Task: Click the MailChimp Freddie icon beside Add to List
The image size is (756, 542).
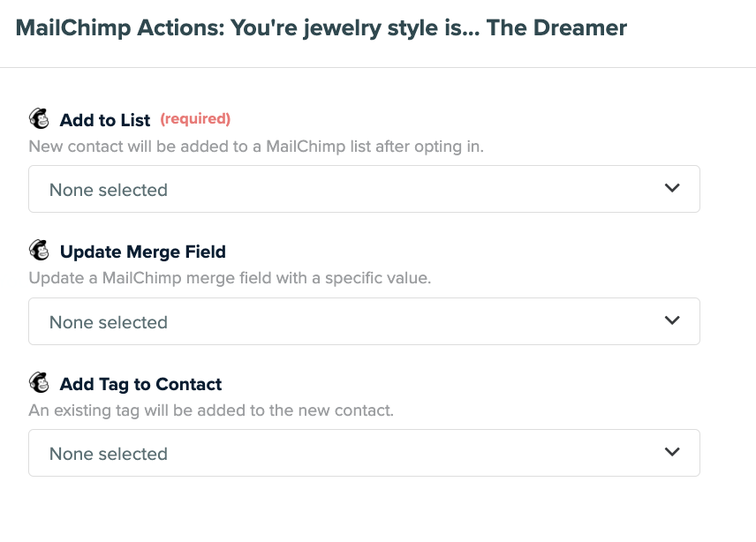Action: [x=41, y=117]
